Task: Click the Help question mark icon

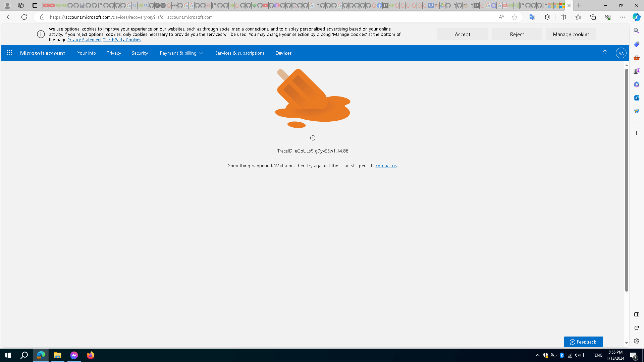Action: (x=605, y=53)
